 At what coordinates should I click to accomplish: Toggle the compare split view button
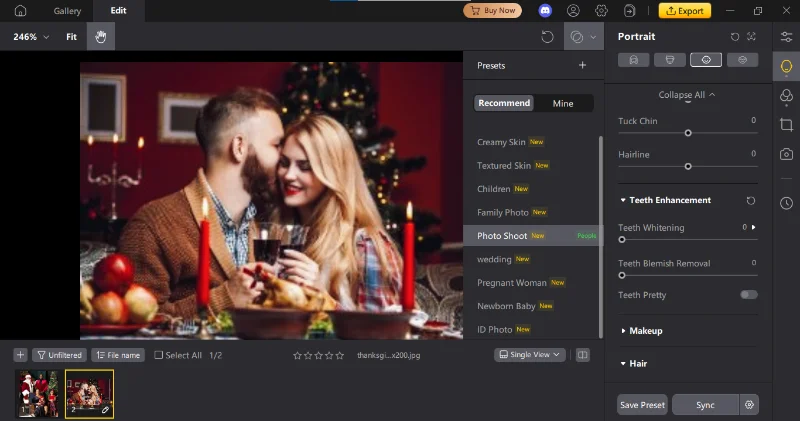583,355
